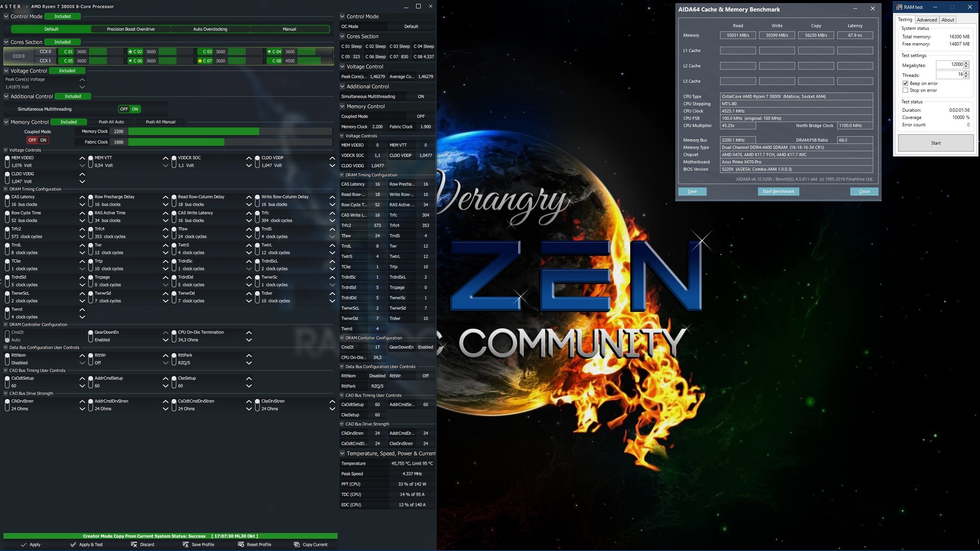
Task: Enable Stop on error checkbox
Action: click(x=905, y=90)
